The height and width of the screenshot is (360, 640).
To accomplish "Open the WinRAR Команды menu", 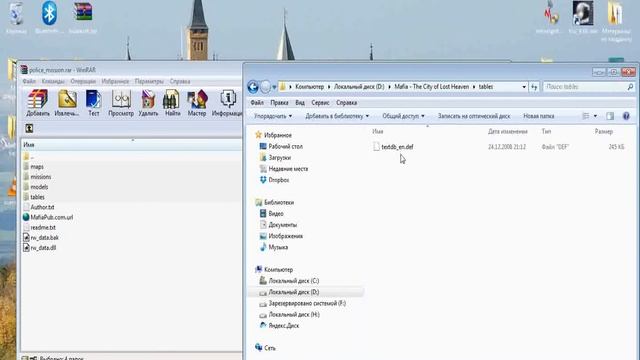I will coord(53,81).
